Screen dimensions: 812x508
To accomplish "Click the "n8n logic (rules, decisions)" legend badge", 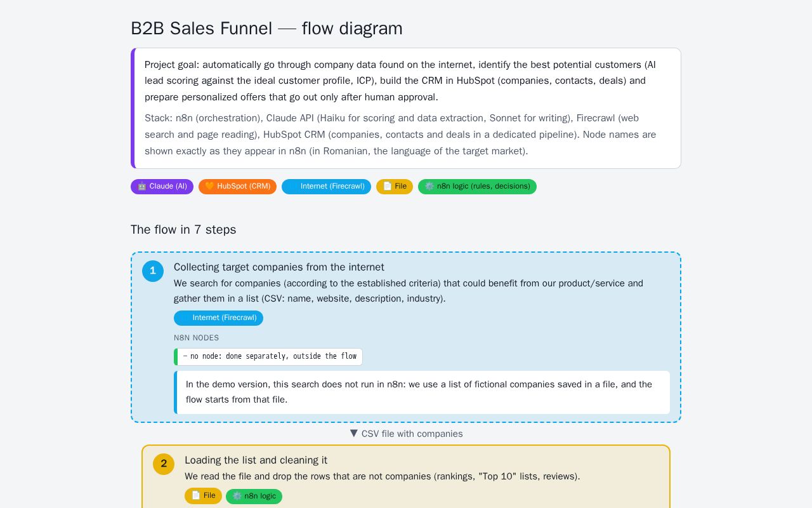I will [x=477, y=187].
